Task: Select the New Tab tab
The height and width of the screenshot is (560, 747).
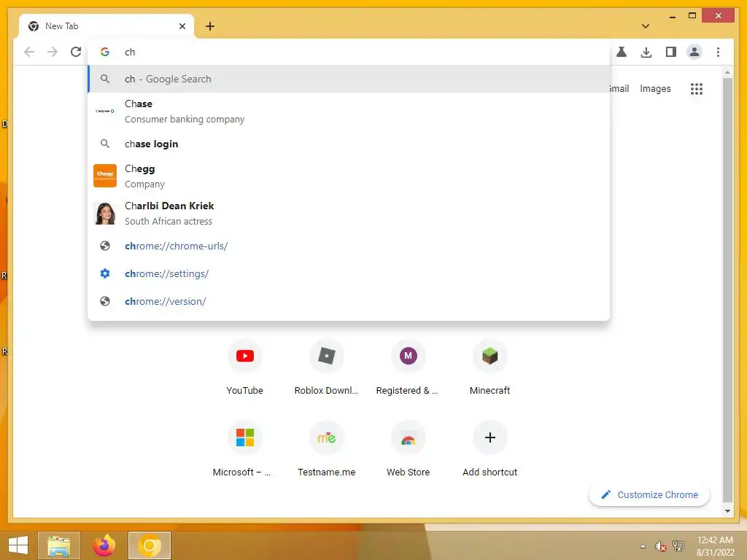Action: pyautogui.click(x=107, y=26)
